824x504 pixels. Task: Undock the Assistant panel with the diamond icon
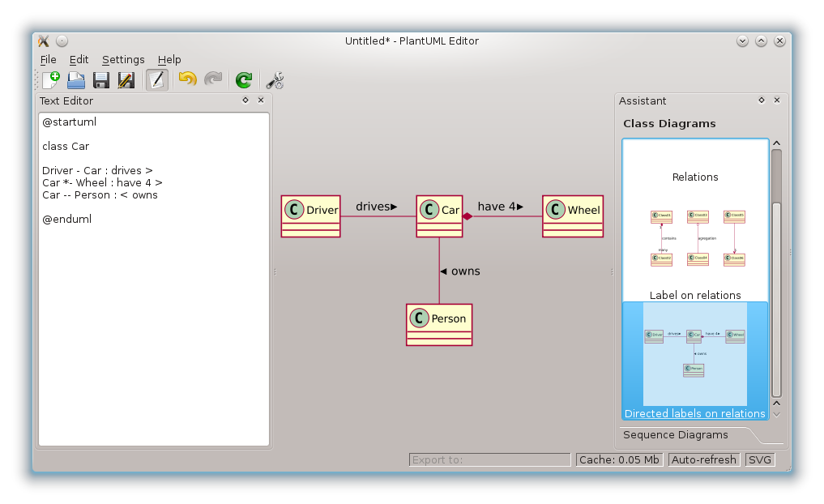coord(761,100)
